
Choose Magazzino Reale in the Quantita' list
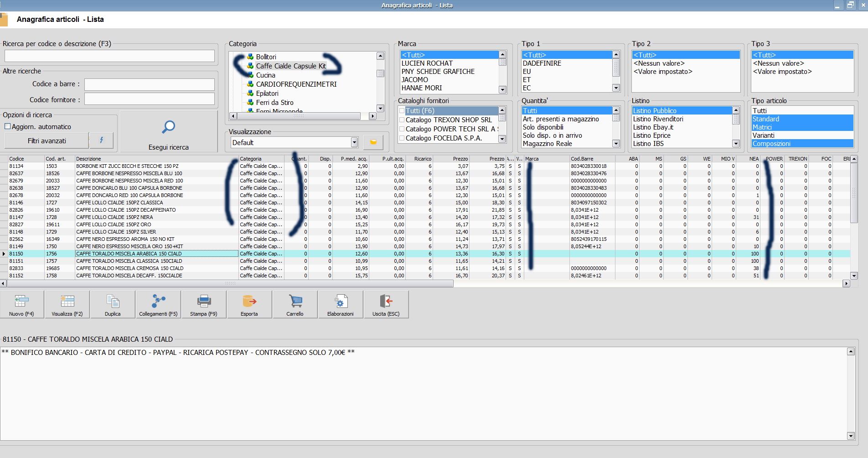pyautogui.click(x=567, y=144)
